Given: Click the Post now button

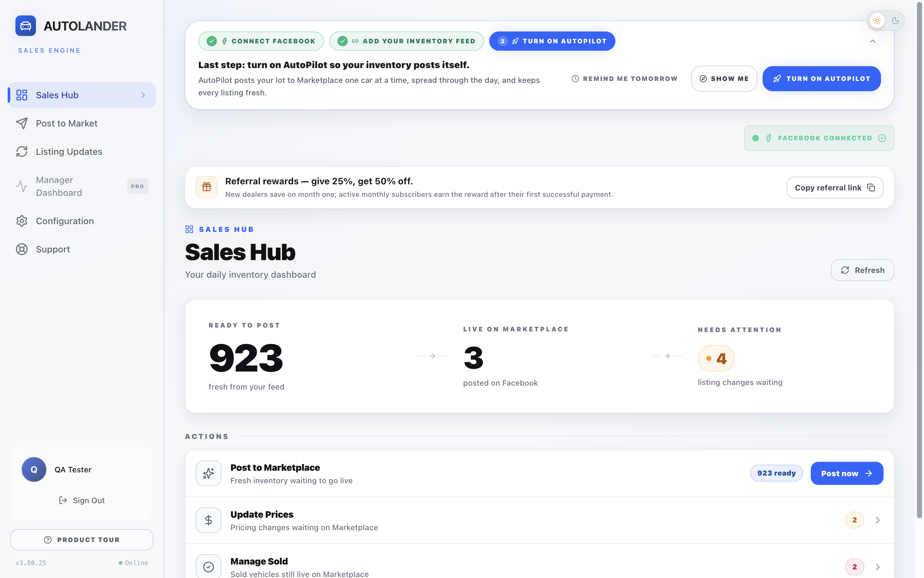Looking at the screenshot, I should coord(847,473).
